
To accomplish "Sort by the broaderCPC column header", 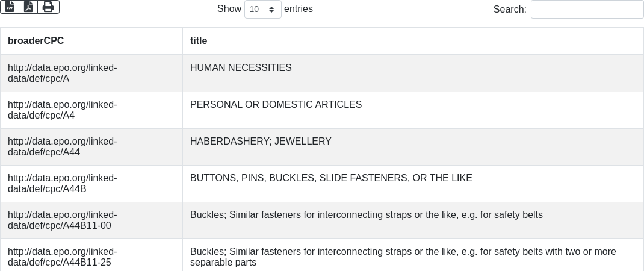I will (36, 41).
